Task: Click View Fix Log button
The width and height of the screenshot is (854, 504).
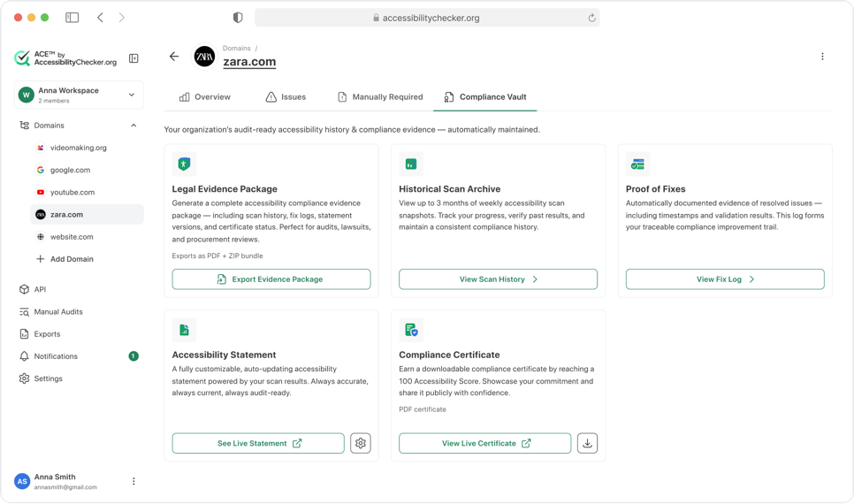Action: [725, 279]
